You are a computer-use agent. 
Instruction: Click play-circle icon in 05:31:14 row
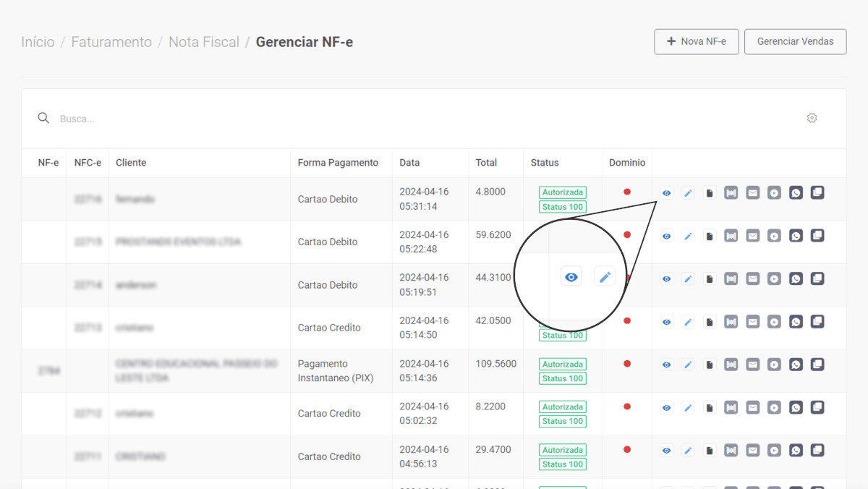click(x=774, y=193)
